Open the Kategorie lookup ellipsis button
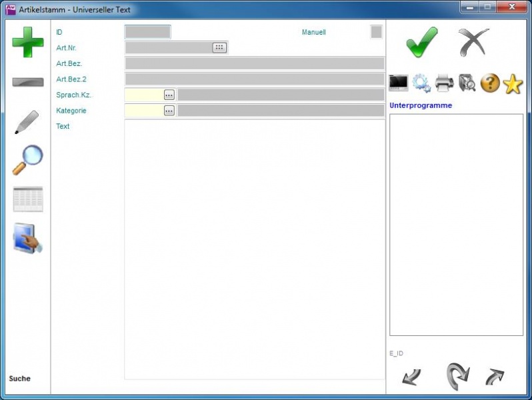Viewport: 532px width, 400px height. (x=169, y=111)
